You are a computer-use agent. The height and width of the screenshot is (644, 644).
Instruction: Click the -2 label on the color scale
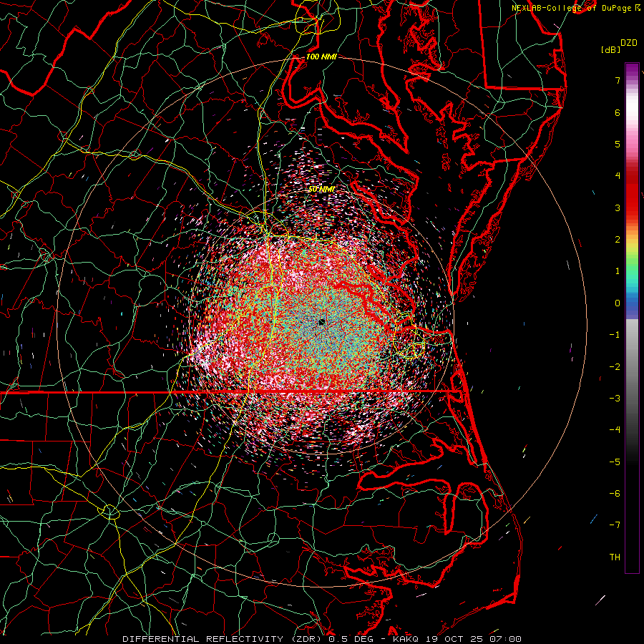[615, 367]
